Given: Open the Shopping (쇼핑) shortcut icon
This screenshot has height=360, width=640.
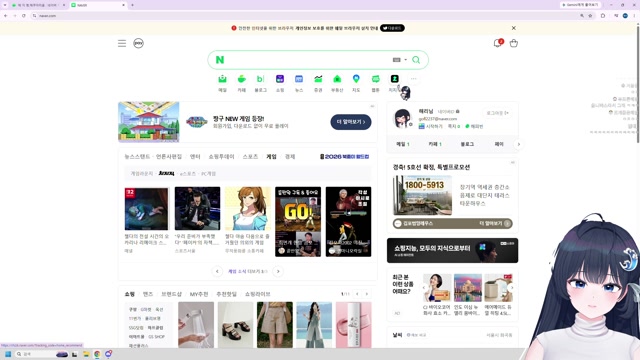Looking at the screenshot, I should pyautogui.click(x=280, y=79).
